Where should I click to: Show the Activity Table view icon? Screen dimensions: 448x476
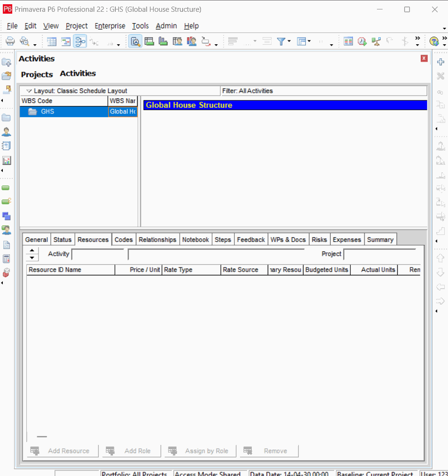pyautogui.click(x=52, y=41)
